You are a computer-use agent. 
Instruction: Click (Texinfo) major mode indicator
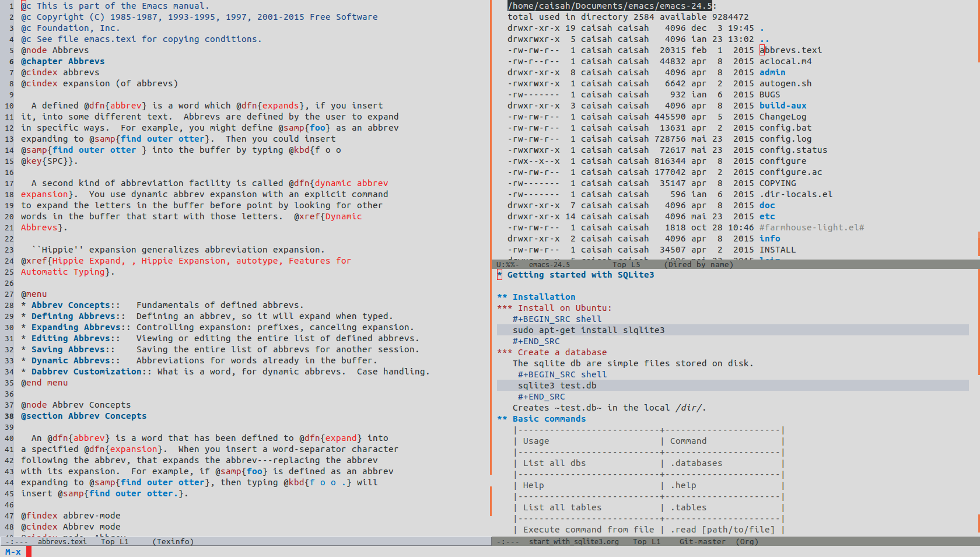coord(173,542)
